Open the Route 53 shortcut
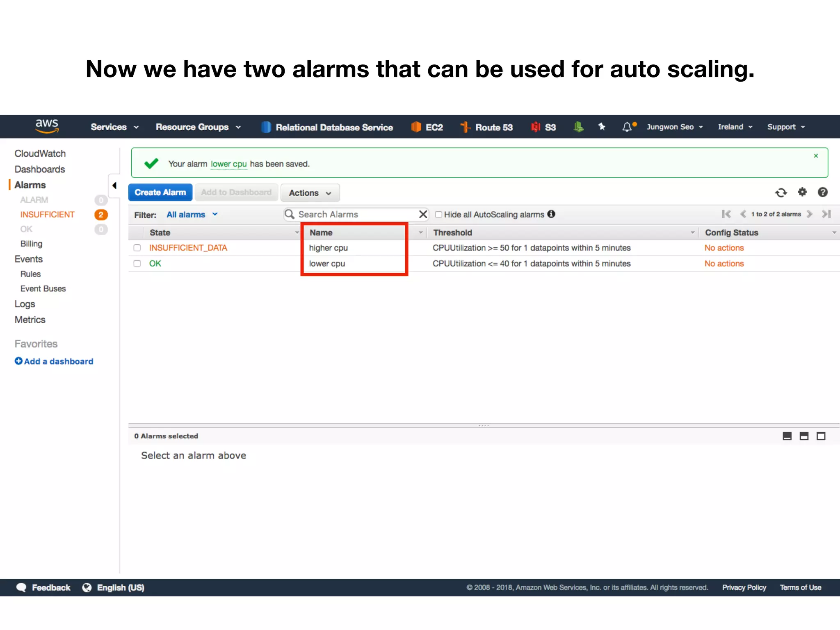The width and height of the screenshot is (840, 630). coord(486,127)
